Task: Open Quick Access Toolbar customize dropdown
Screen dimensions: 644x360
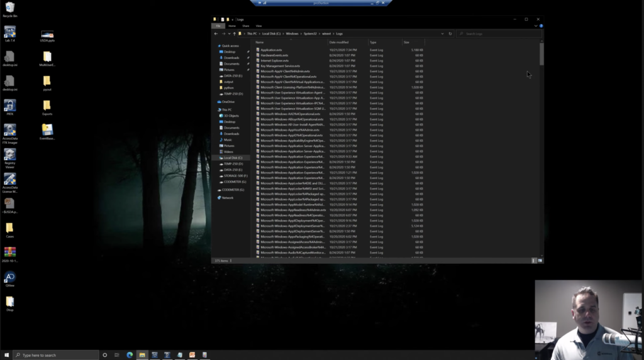Action: [x=233, y=19]
